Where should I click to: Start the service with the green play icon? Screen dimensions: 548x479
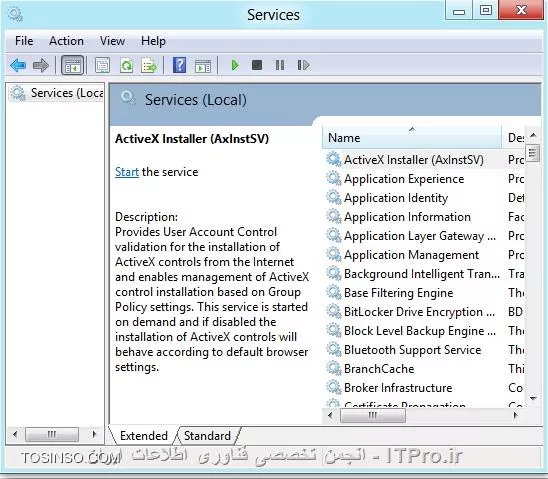[x=235, y=65]
